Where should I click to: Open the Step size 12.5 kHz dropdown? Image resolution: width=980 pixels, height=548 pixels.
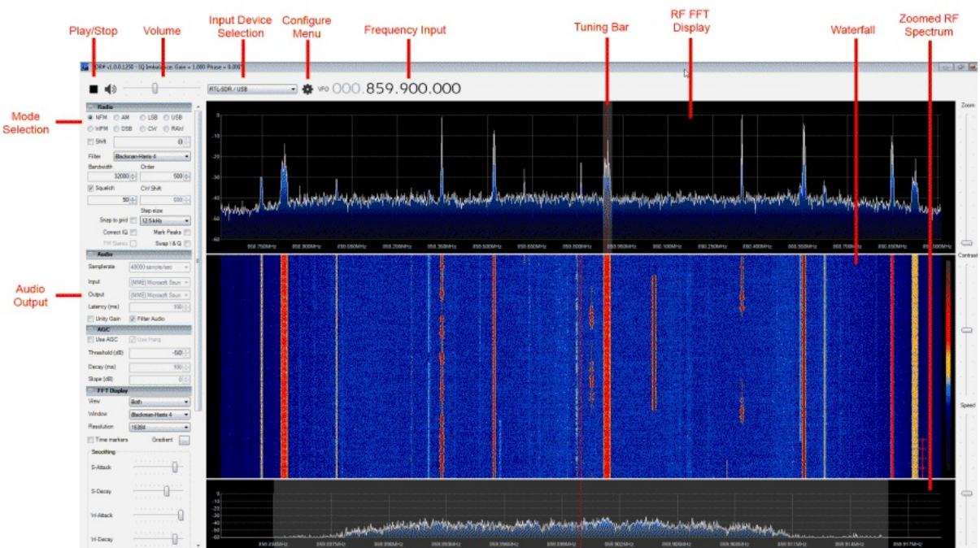[x=165, y=220]
